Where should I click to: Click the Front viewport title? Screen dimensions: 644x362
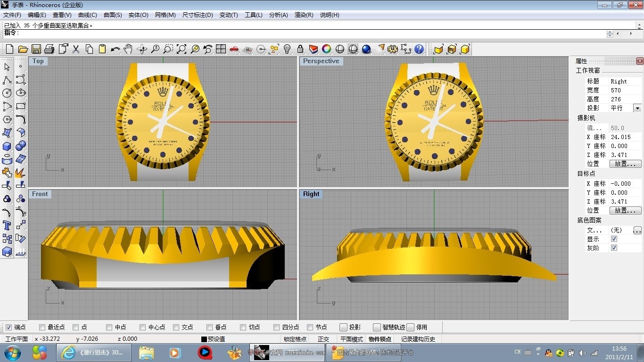pyautogui.click(x=40, y=194)
